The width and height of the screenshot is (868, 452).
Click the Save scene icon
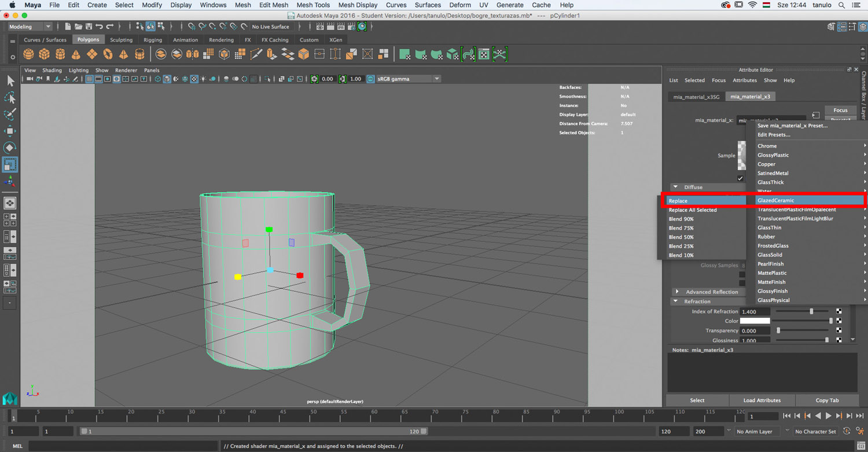click(x=89, y=27)
